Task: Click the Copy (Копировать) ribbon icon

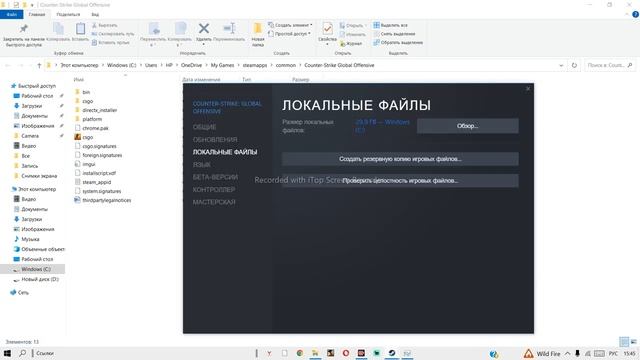Action: pos(58,29)
